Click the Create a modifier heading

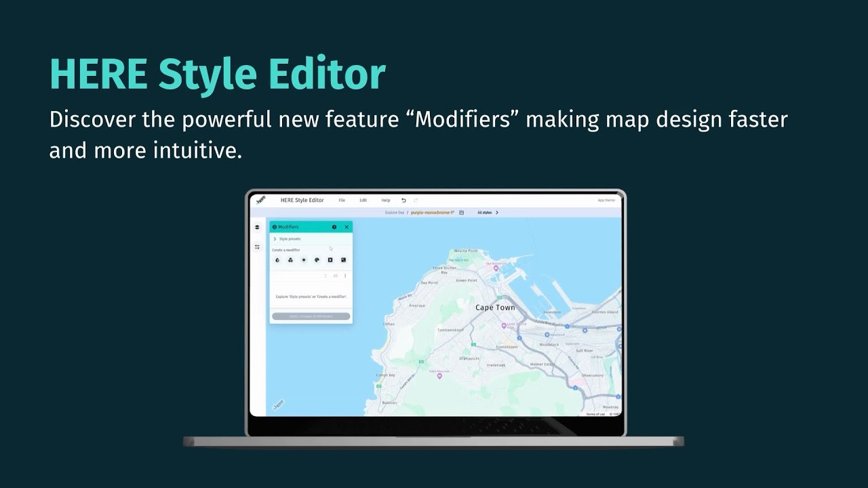pyautogui.click(x=286, y=250)
